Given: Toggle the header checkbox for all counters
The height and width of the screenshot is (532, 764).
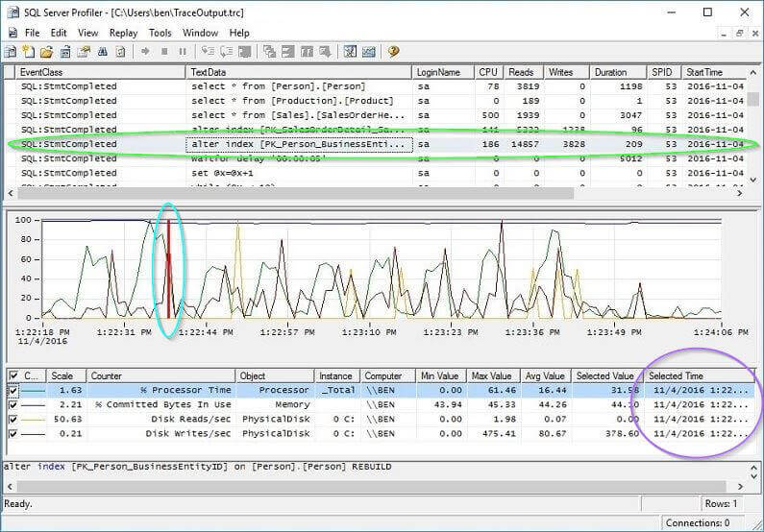Looking at the screenshot, I should click(13, 375).
